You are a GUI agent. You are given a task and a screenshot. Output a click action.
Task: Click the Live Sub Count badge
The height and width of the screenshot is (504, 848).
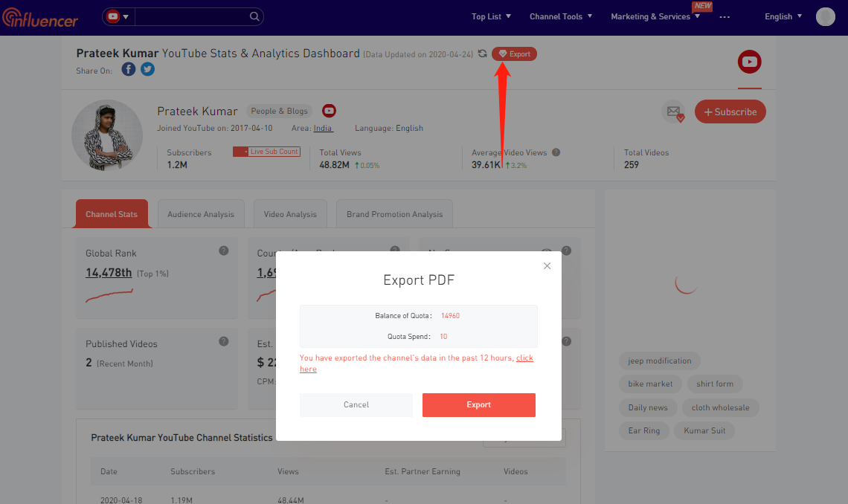(x=266, y=152)
